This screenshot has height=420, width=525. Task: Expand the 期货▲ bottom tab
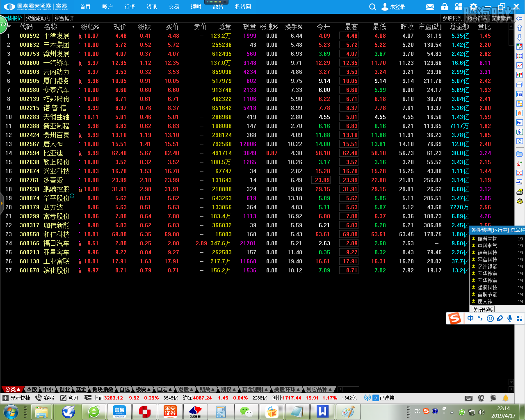207,389
